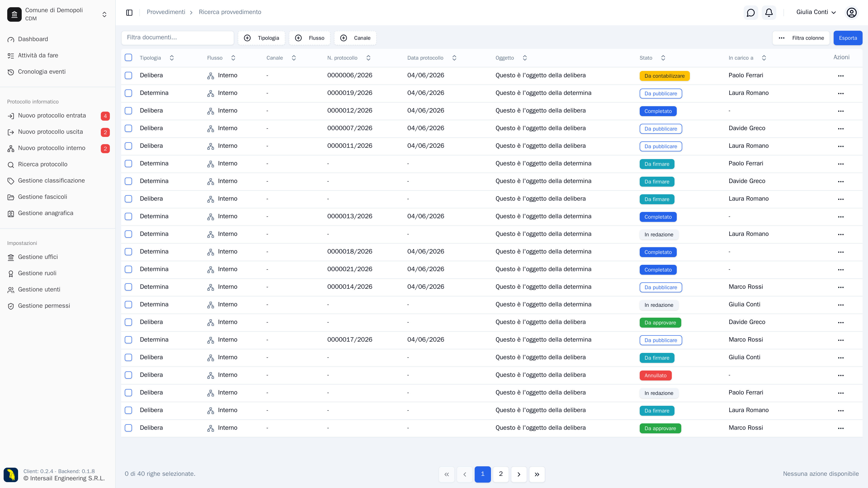This screenshot has height=488, width=868.
Task: Open the Filtra colonne menu
Action: click(x=801, y=38)
